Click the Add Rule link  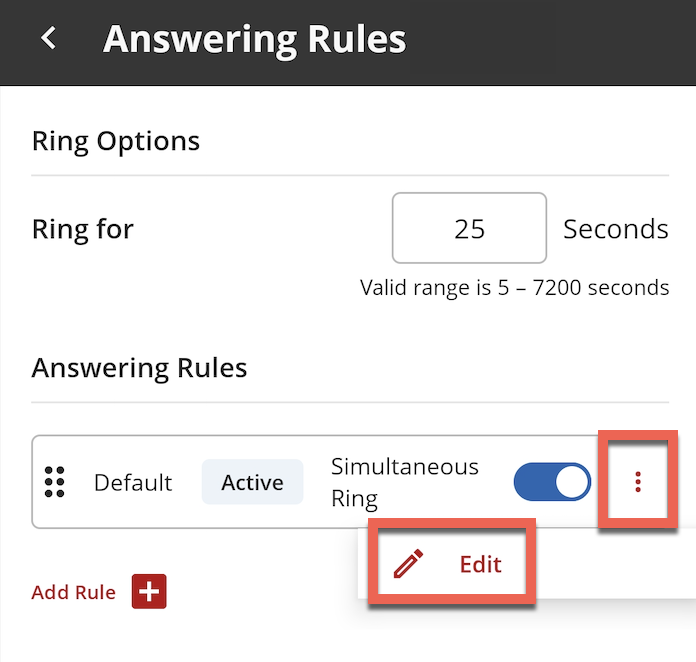coord(74,592)
